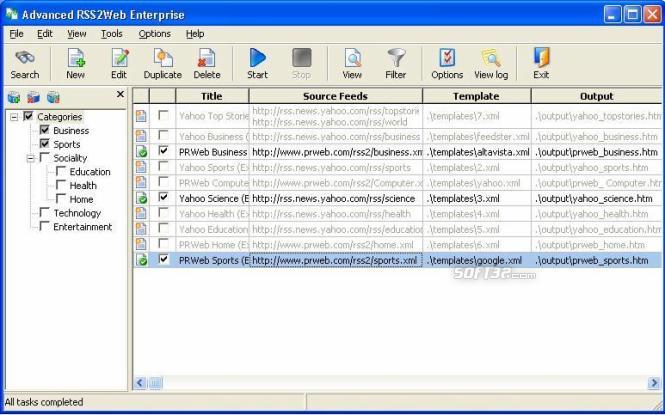Enable the Yahoo Top Stories task checkbox
665x415 pixels.
tap(163, 115)
